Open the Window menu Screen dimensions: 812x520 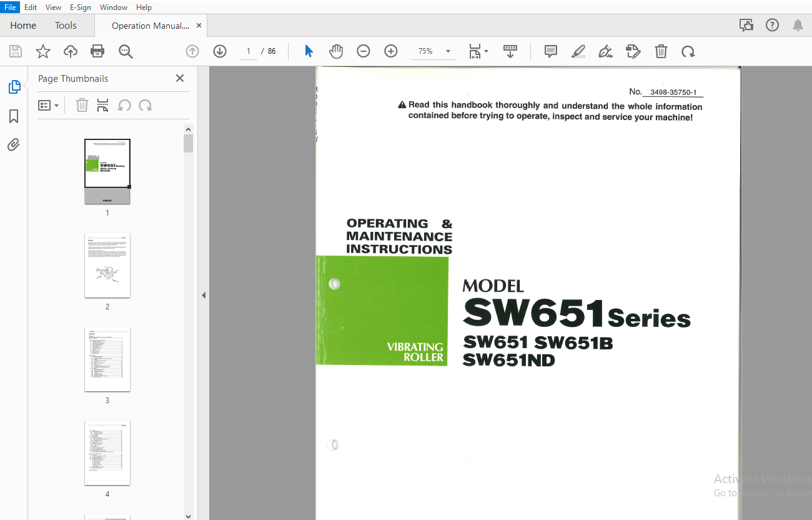coord(114,7)
